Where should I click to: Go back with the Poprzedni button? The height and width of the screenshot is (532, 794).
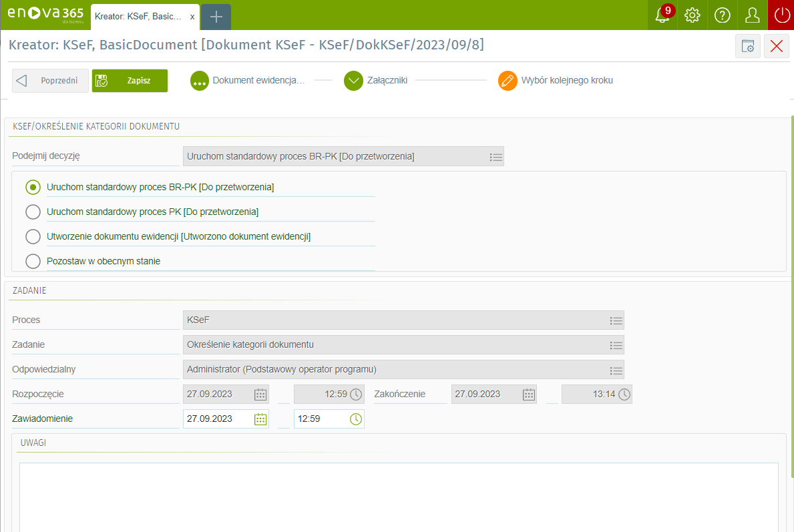50,81
